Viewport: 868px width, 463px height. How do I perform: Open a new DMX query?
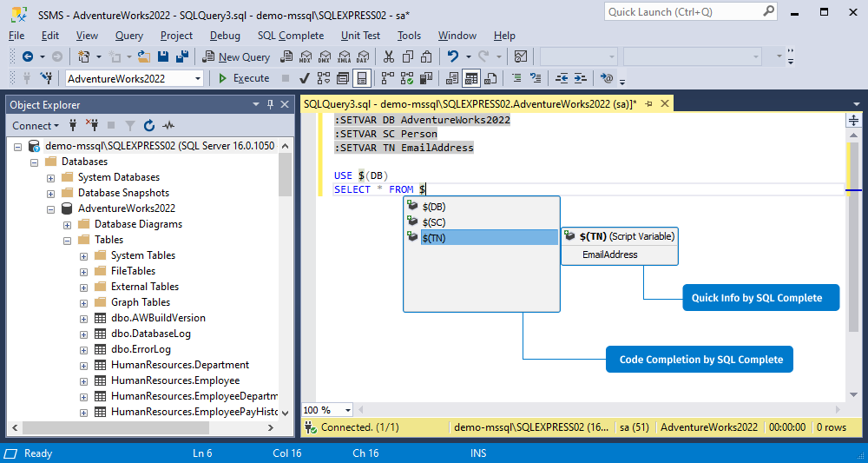(325, 56)
